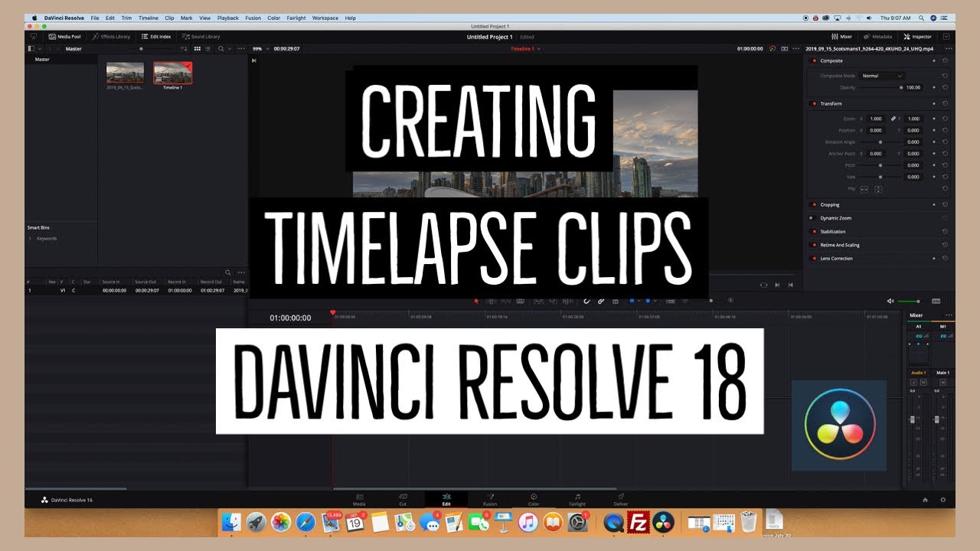Toggle the Transform section enable switch

pos(813,104)
